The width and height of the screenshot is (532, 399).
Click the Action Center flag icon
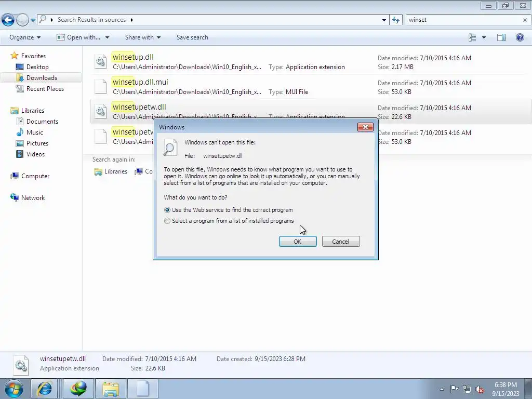tap(454, 389)
